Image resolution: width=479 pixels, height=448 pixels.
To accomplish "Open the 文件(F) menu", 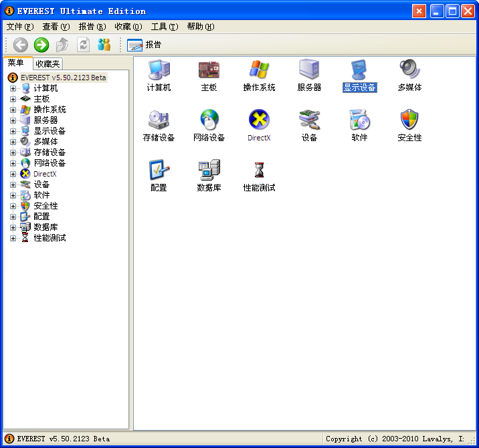I will click(20, 27).
